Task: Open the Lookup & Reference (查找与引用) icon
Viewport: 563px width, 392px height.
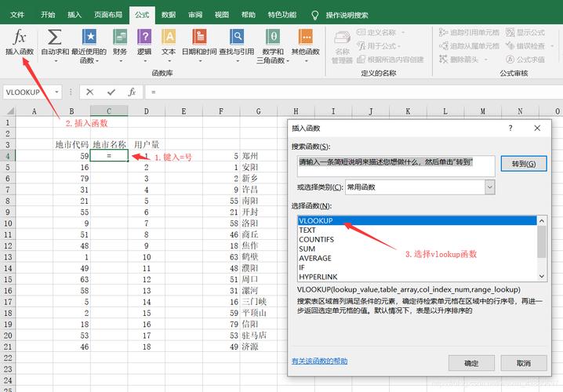Action: (237, 37)
